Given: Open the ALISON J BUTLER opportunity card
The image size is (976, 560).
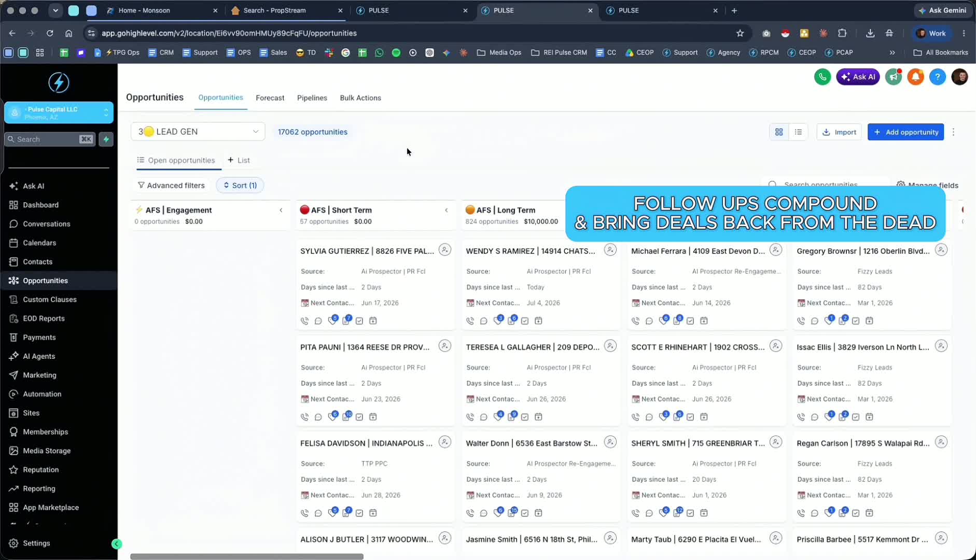Looking at the screenshot, I should [x=367, y=539].
